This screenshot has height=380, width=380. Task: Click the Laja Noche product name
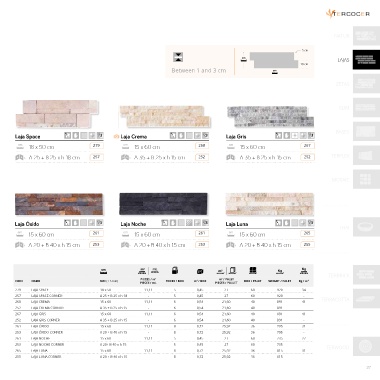tap(133, 224)
